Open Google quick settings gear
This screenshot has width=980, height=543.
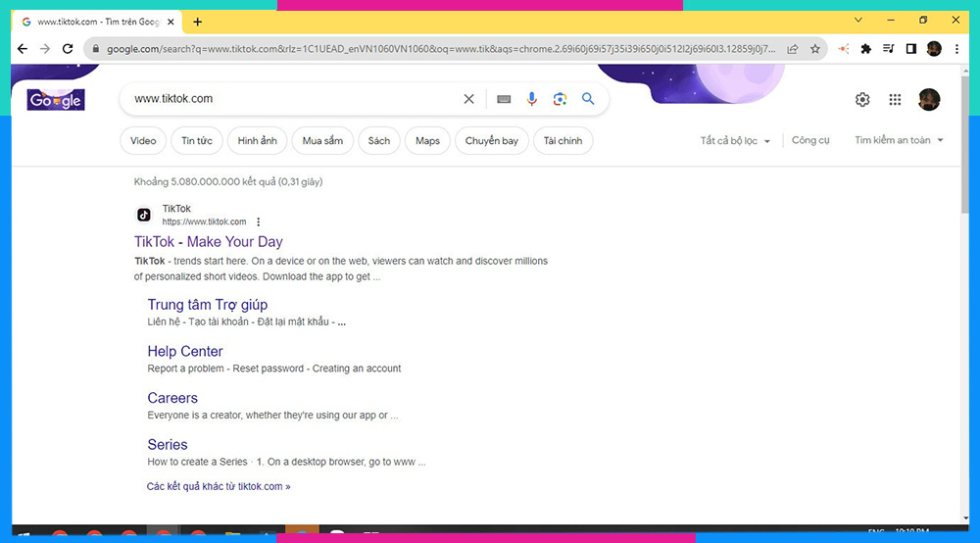(x=862, y=99)
